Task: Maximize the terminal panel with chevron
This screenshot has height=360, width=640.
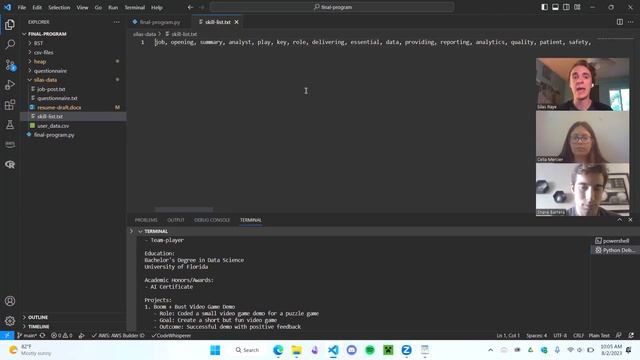Action: point(620,220)
